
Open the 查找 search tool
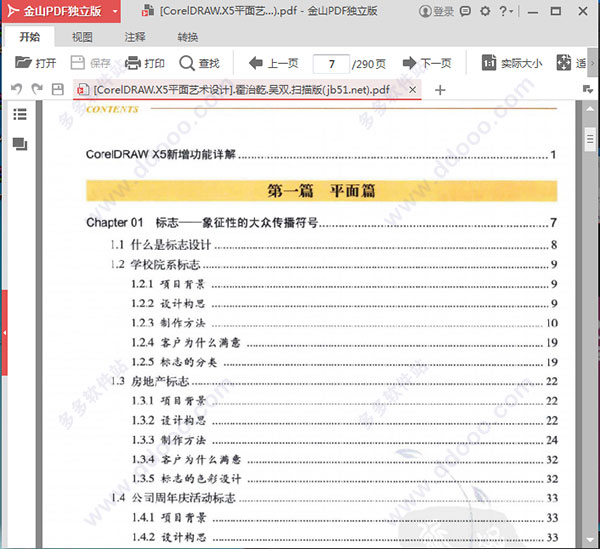(x=199, y=62)
